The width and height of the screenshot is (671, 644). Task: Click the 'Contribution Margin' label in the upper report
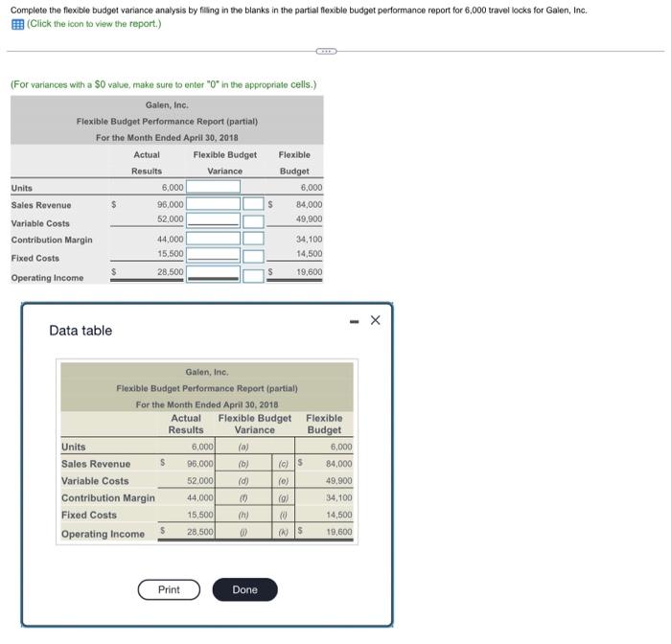click(52, 240)
